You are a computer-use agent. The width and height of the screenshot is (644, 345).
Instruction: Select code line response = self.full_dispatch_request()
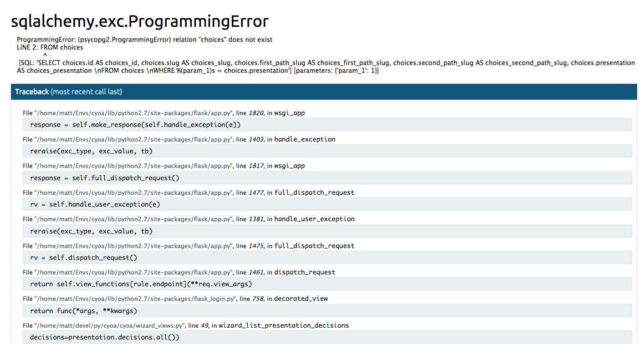[x=327, y=178]
